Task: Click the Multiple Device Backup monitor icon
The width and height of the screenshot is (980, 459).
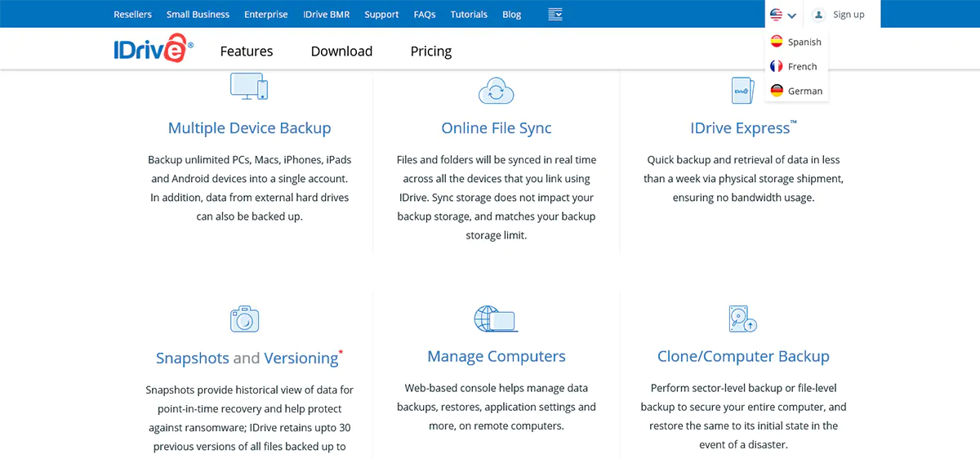Action: [249, 87]
